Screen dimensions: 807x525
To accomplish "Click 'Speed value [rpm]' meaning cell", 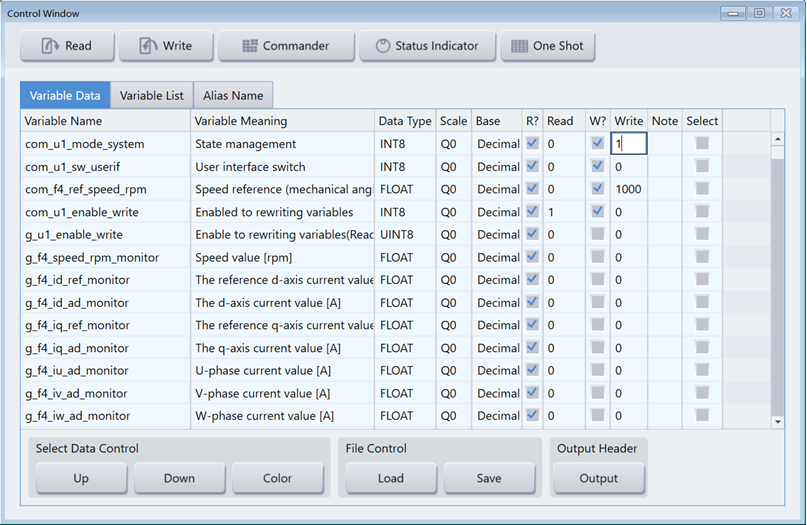I will (283, 257).
